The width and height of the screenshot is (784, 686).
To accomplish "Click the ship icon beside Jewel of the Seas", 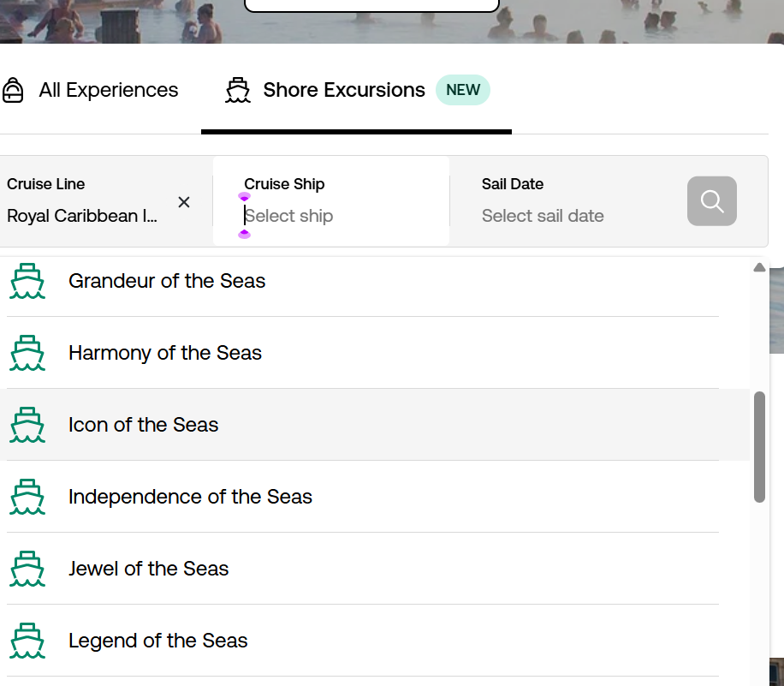I will (x=27, y=569).
